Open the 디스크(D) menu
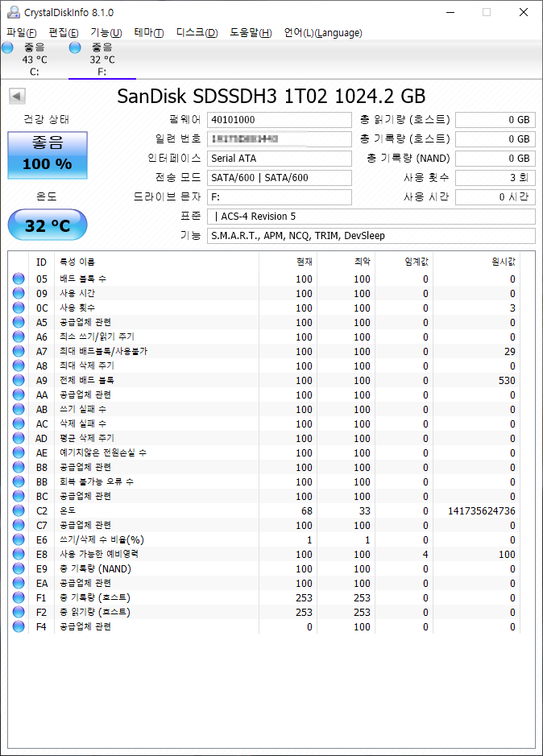 (x=197, y=33)
